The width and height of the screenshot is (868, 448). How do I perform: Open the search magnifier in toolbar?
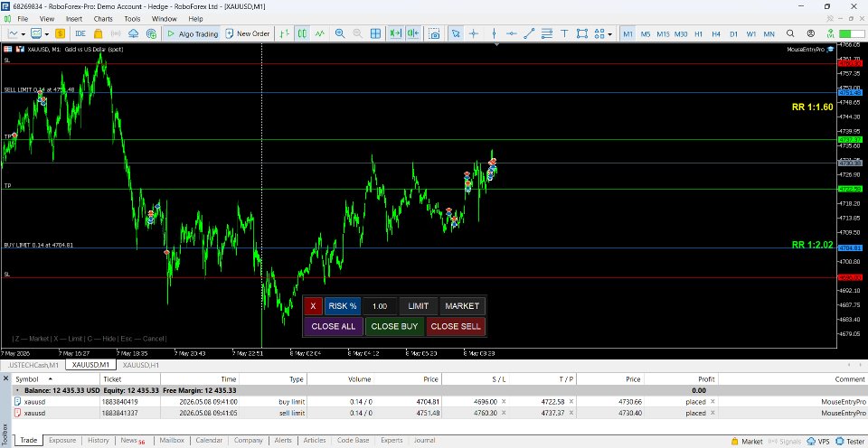click(x=790, y=33)
